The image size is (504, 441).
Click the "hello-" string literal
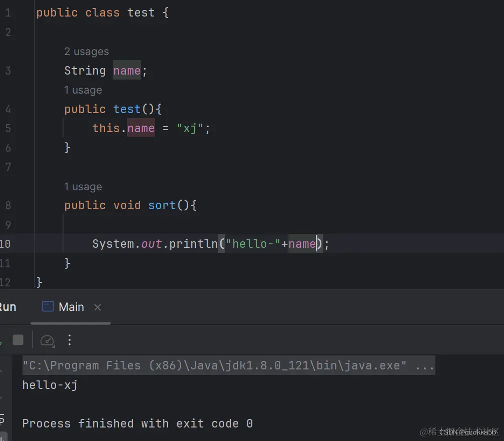pyautogui.click(x=253, y=244)
